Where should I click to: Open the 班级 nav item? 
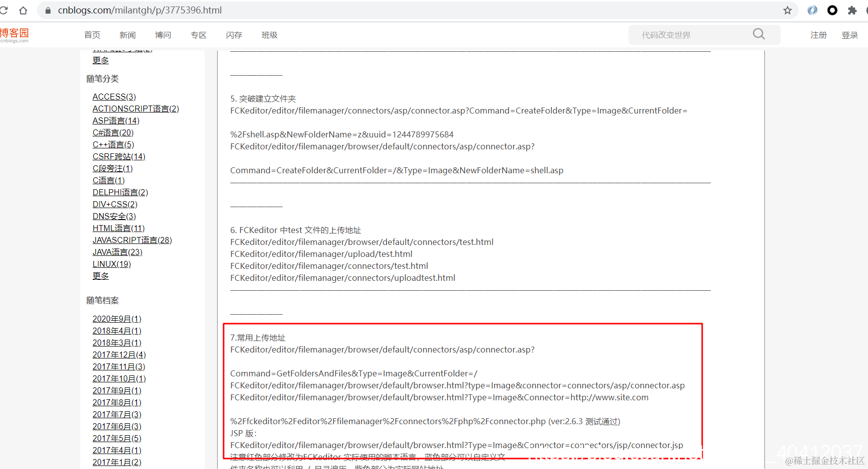coord(269,35)
